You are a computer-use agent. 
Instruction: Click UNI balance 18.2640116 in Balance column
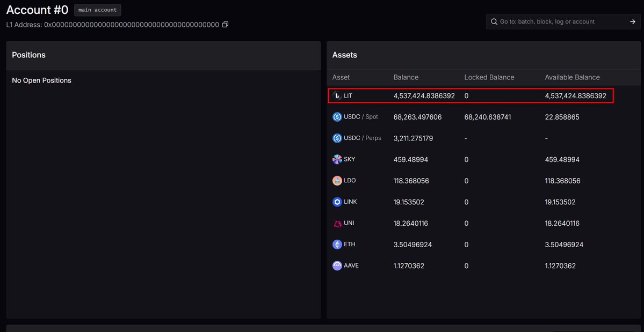tap(411, 223)
